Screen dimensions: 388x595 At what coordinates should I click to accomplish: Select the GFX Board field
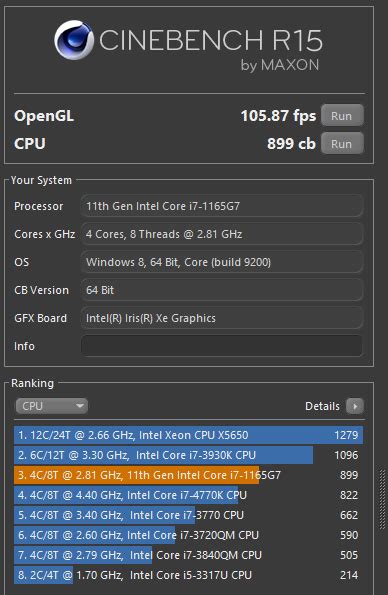pos(222,318)
